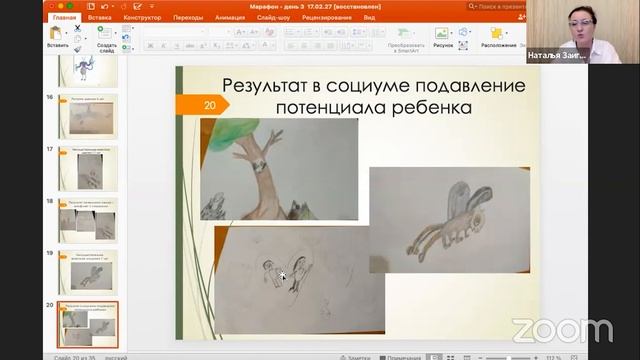Toggle Bold (Ж) formatting
Viewport: 640px width, 360px height.
point(150,46)
